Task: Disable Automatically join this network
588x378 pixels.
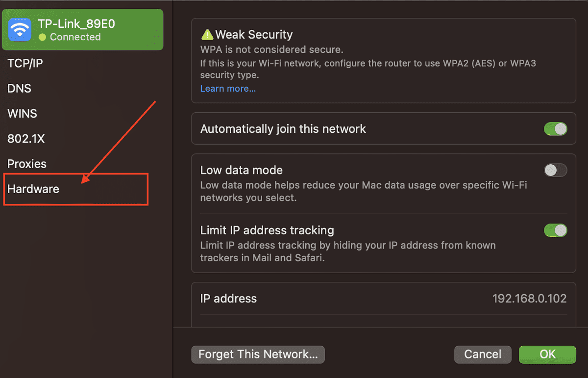Action: coord(555,129)
